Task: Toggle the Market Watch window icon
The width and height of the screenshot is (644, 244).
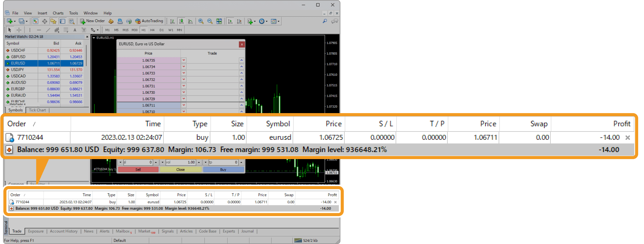Action: click(x=35, y=21)
